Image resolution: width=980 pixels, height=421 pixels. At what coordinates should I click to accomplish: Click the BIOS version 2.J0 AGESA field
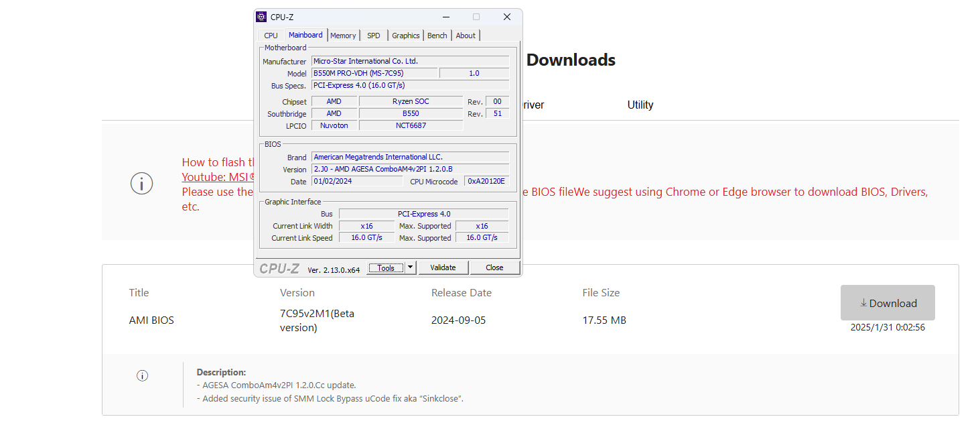pyautogui.click(x=410, y=169)
